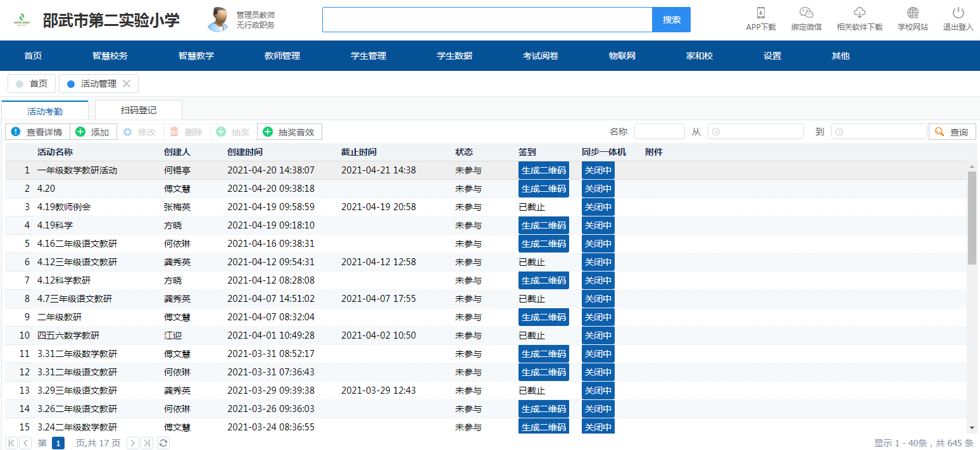Click the blue 搜索 button
This screenshot has width=980, height=450.
coord(671,20)
